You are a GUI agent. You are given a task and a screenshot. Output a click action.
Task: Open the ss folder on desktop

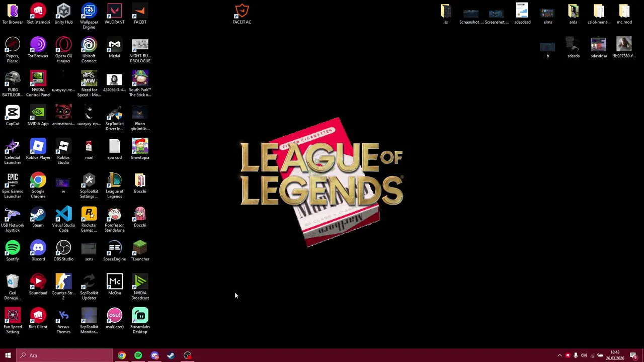tap(446, 14)
